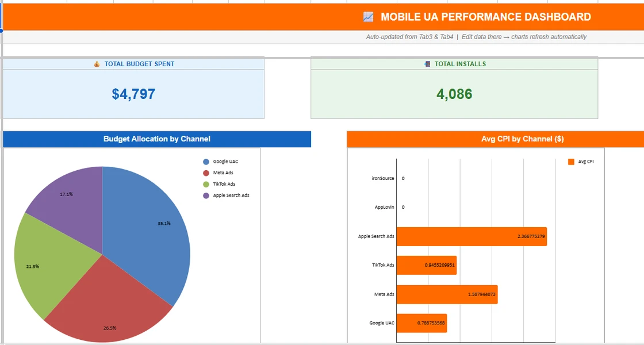Click the orange Avg CPI legend swatch
644x345 pixels.
(571, 162)
